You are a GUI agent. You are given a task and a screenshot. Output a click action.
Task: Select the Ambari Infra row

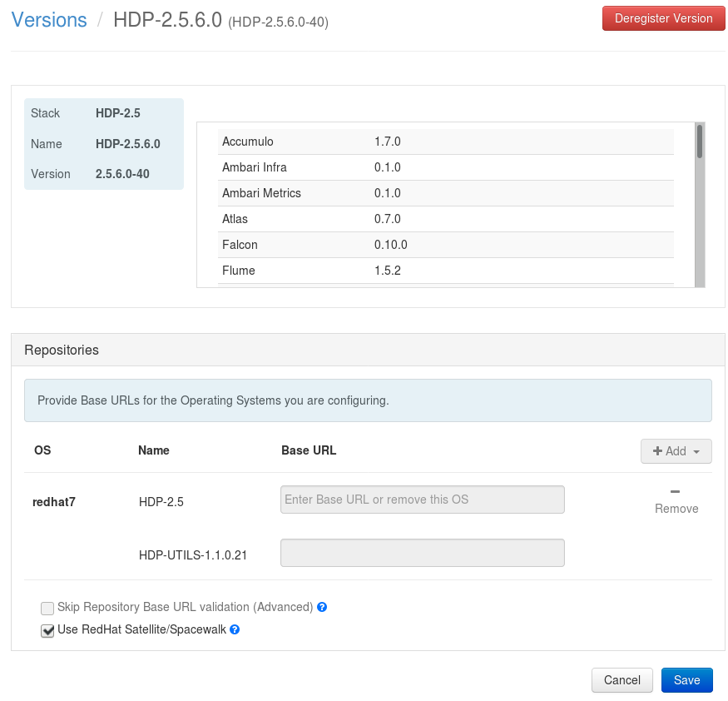(446, 167)
